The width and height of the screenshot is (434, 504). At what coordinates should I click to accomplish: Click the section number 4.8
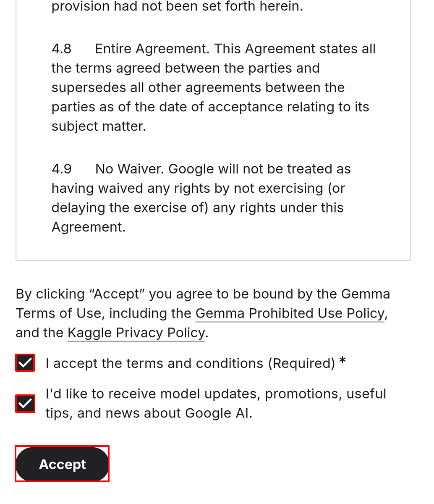click(x=61, y=49)
